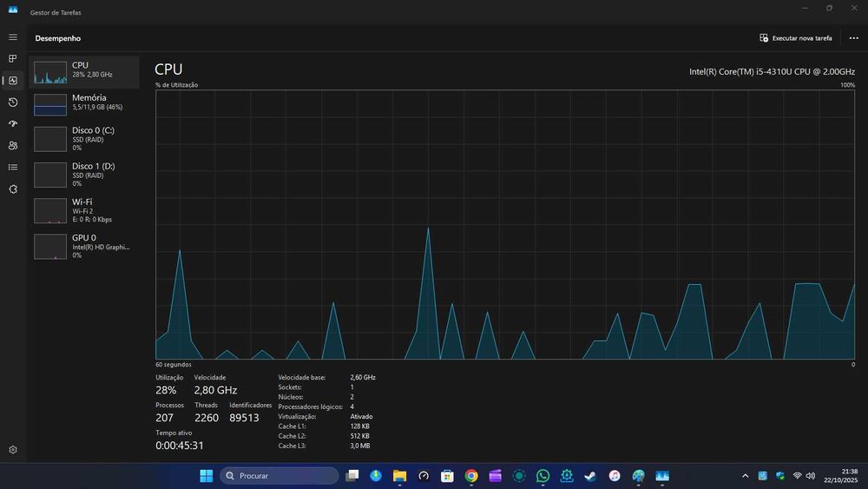Viewport: 868px width, 489px height.
Task: Click the Memória mini graph thumbnail
Action: [x=50, y=105]
